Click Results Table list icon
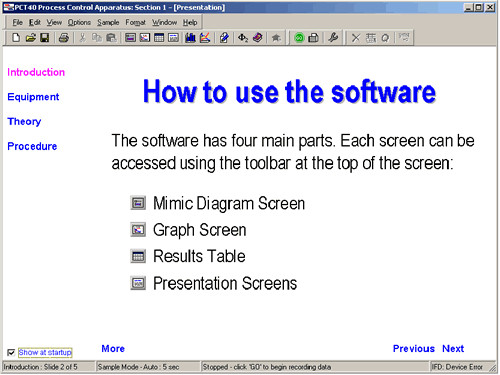 [x=138, y=256]
